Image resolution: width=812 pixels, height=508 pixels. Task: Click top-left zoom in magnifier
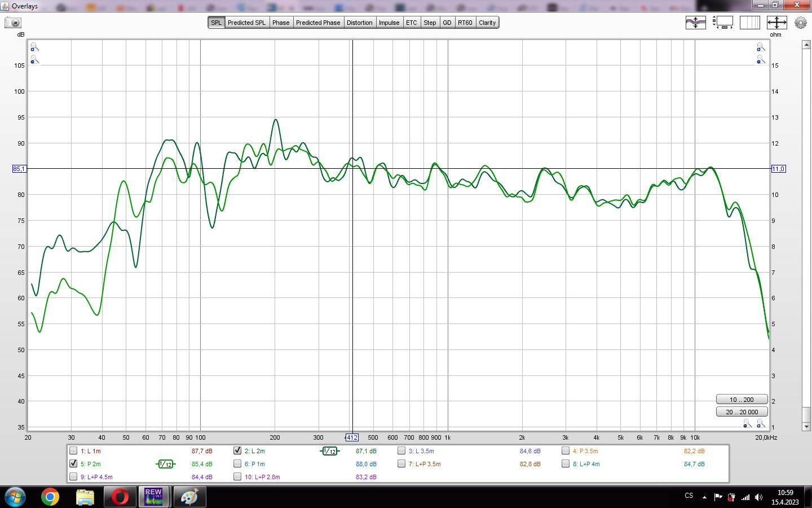(x=34, y=47)
